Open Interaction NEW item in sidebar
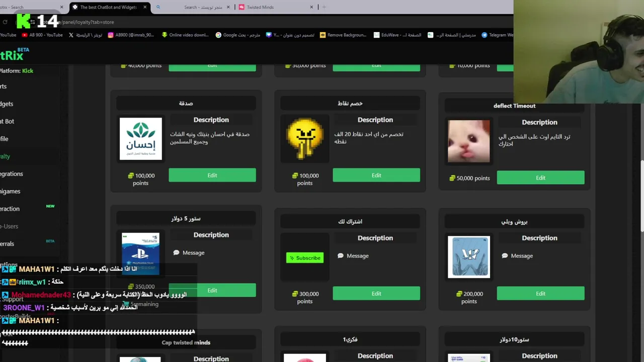The width and height of the screenshot is (644, 362). pyautogui.click(x=27, y=209)
